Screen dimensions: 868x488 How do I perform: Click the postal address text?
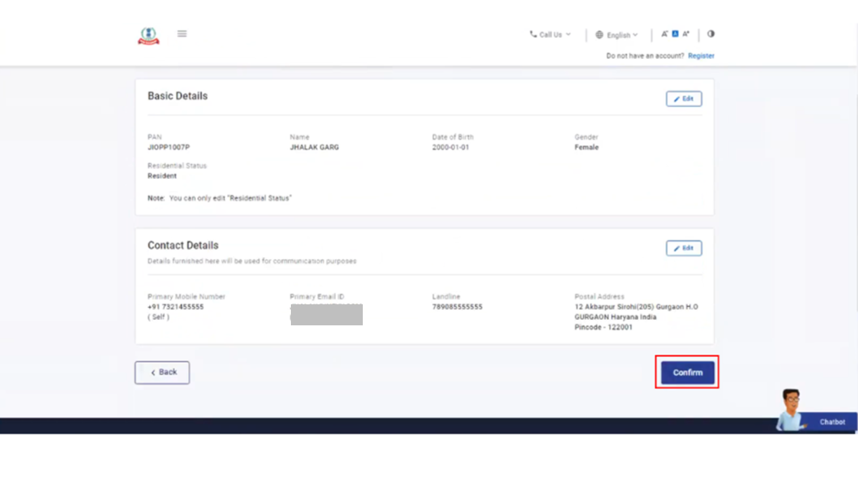(x=635, y=317)
